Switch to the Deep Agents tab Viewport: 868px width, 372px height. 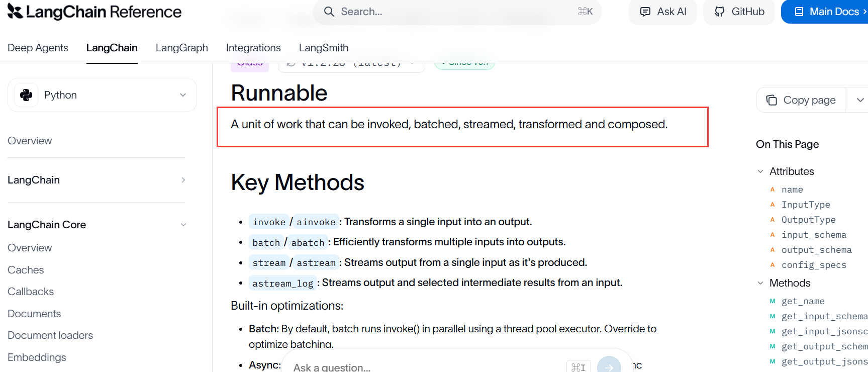coord(38,48)
